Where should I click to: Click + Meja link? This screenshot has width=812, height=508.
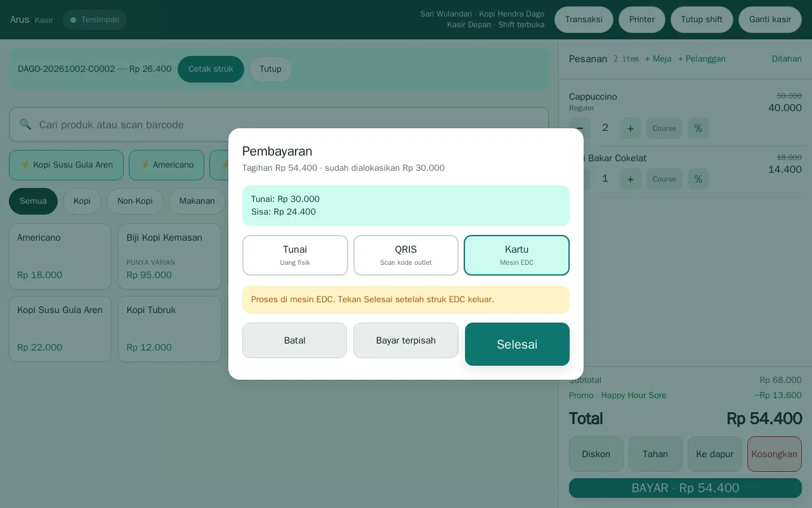[658, 59]
